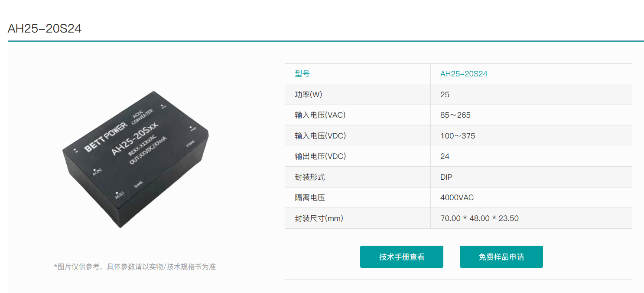Click the power value 25

coord(445,95)
